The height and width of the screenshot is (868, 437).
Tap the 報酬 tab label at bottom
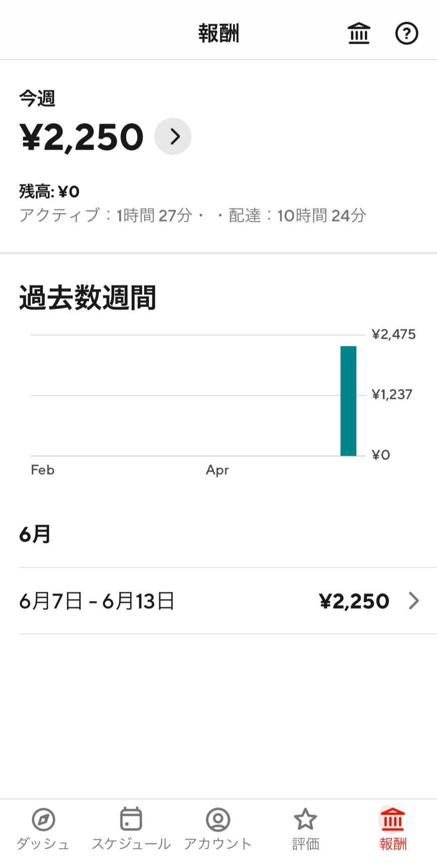[393, 844]
